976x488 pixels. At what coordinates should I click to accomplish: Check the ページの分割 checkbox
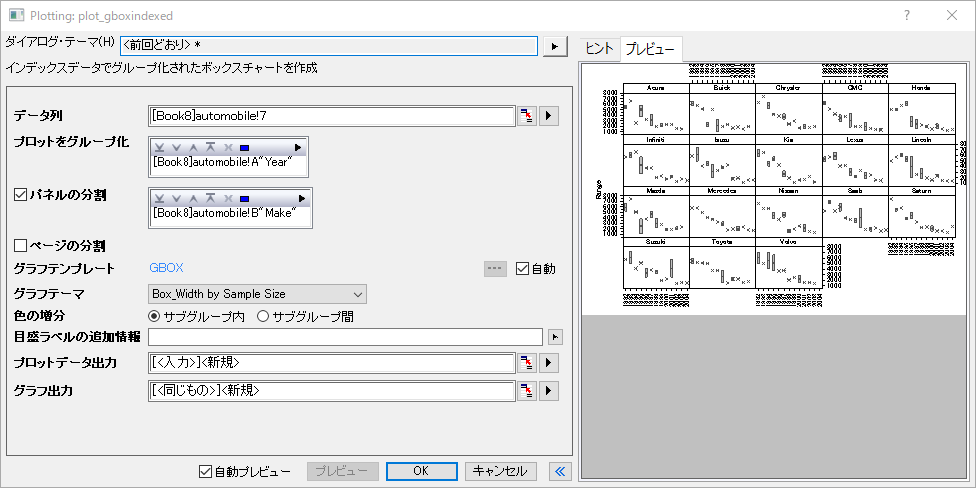(19, 245)
